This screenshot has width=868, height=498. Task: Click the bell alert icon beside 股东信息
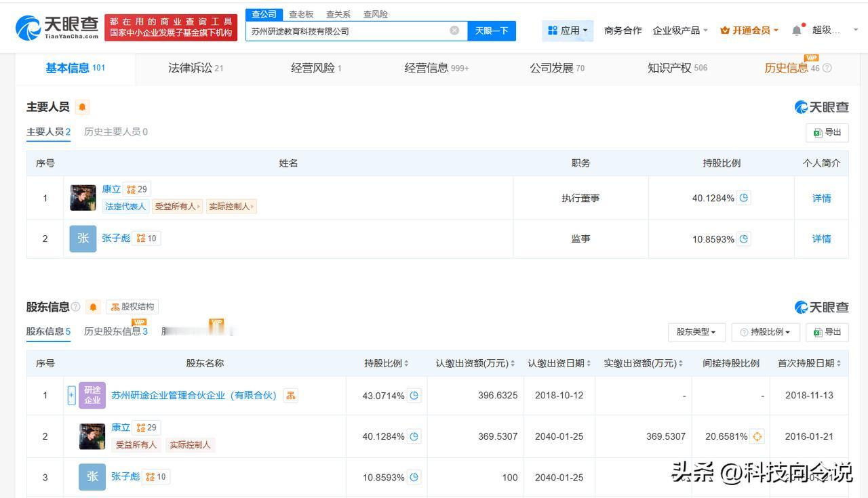pyautogui.click(x=94, y=307)
